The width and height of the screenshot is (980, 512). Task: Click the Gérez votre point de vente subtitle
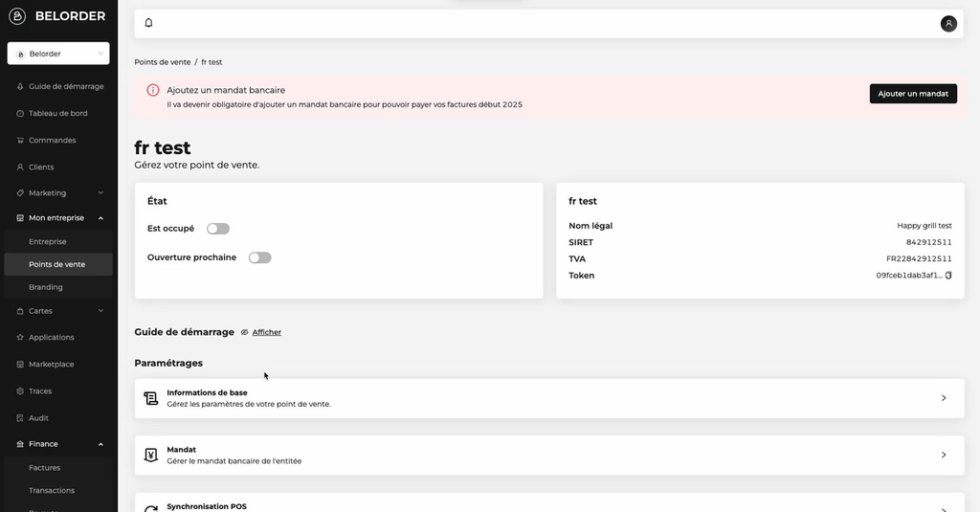(197, 165)
